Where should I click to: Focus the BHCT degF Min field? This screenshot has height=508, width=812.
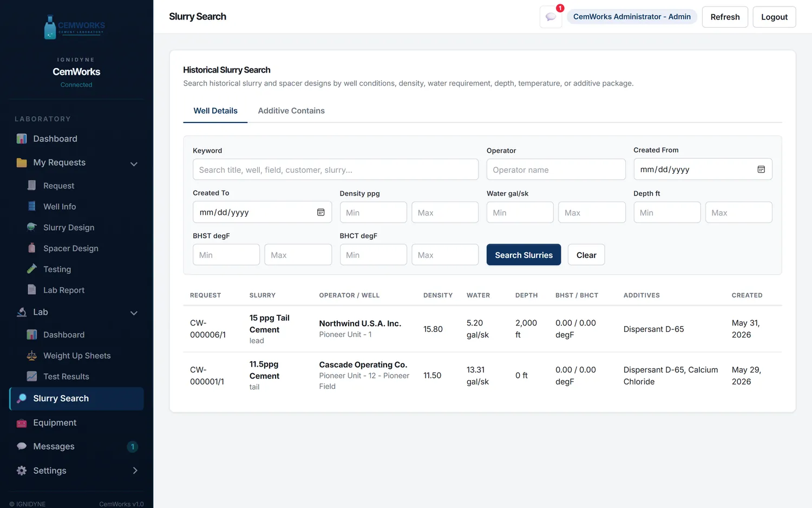(374, 255)
